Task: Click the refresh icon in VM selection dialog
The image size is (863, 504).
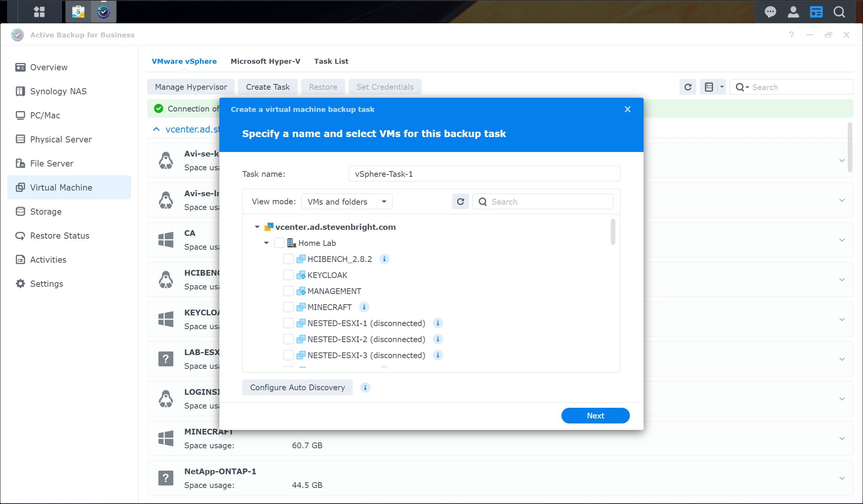Action: tap(460, 202)
